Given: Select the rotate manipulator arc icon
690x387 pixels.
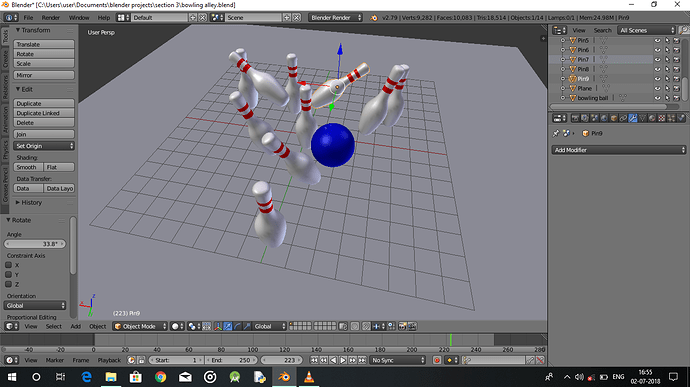Looking at the screenshot, I should tap(238, 326).
